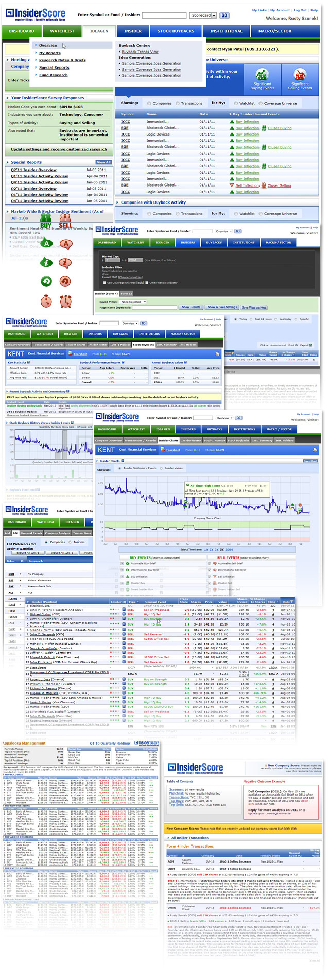Click the red alarm clock icon
Image resolution: width=328 pixels, height=980 pixels.
tap(65, 301)
